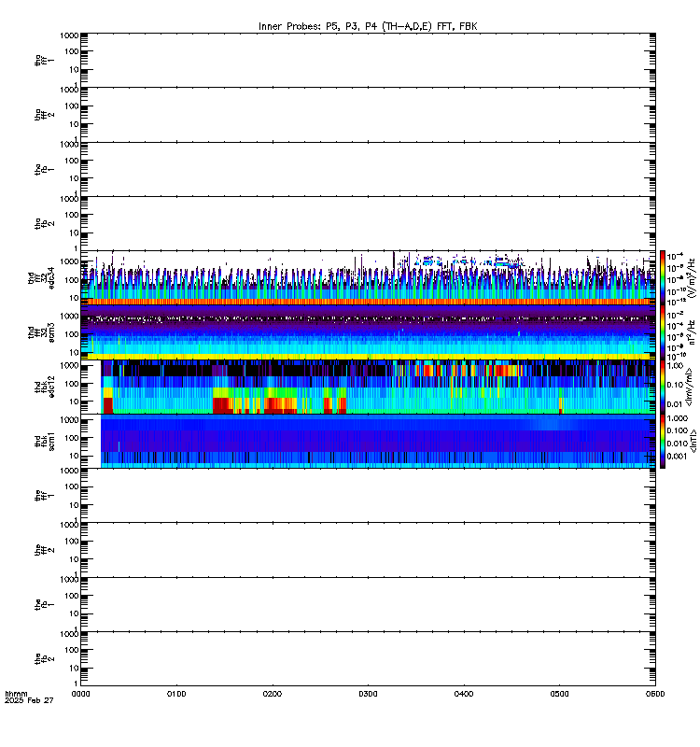Click the "(V/m)²/Hz" color bar unit label

click(691, 278)
